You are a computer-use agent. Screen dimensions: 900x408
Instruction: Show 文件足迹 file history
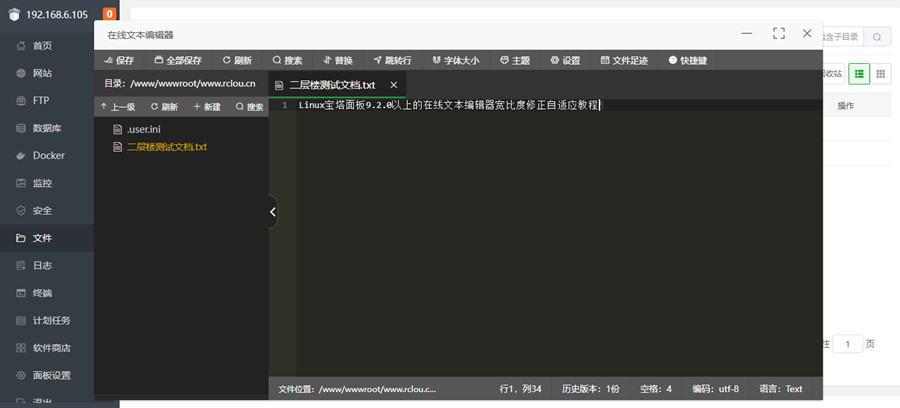pos(624,60)
